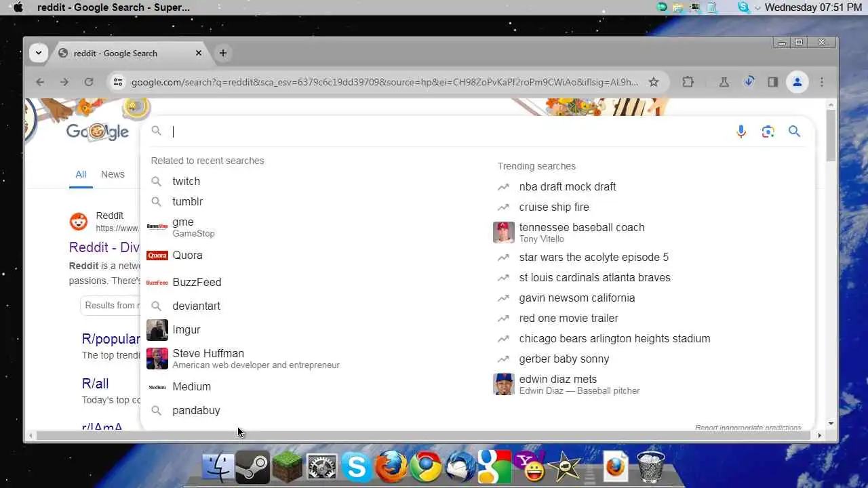Switch to the All results tab
The height and width of the screenshot is (488, 868).
(x=81, y=174)
